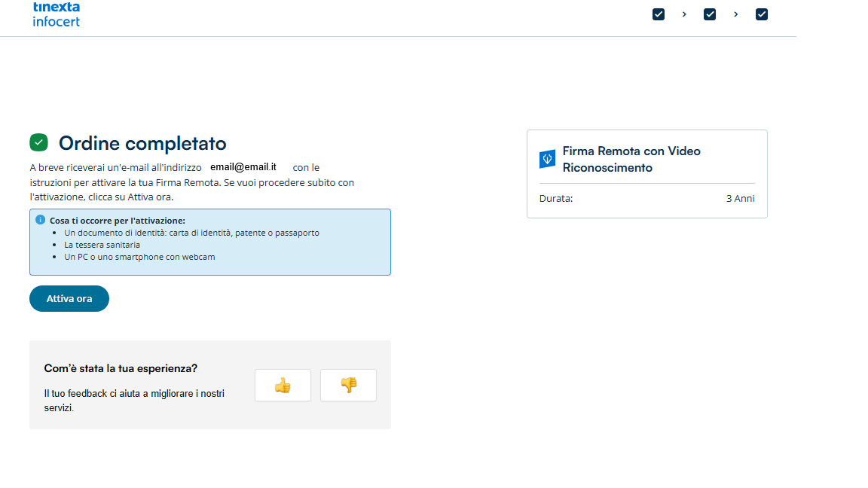This screenshot has width=868, height=488.
Task: Click the chevron after the first step
Action: 684,14
